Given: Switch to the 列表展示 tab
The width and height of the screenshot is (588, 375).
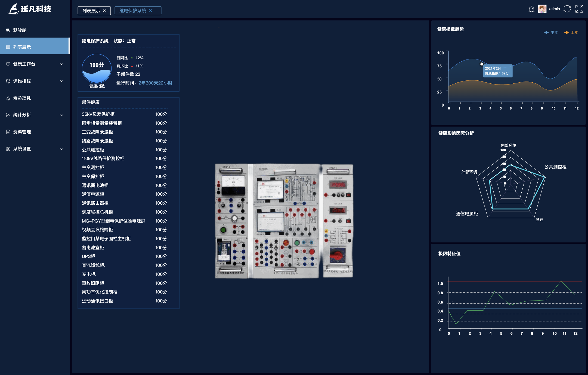Looking at the screenshot, I should (91, 11).
